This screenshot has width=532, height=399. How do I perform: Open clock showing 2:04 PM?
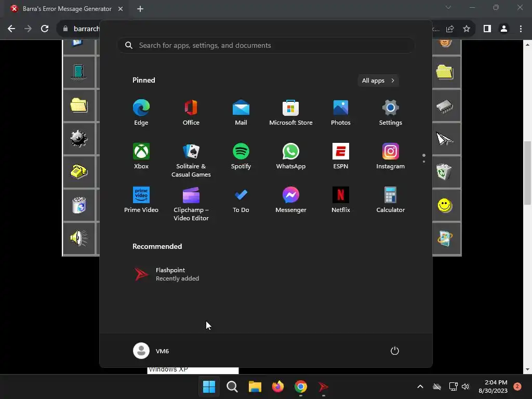pos(493,387)
